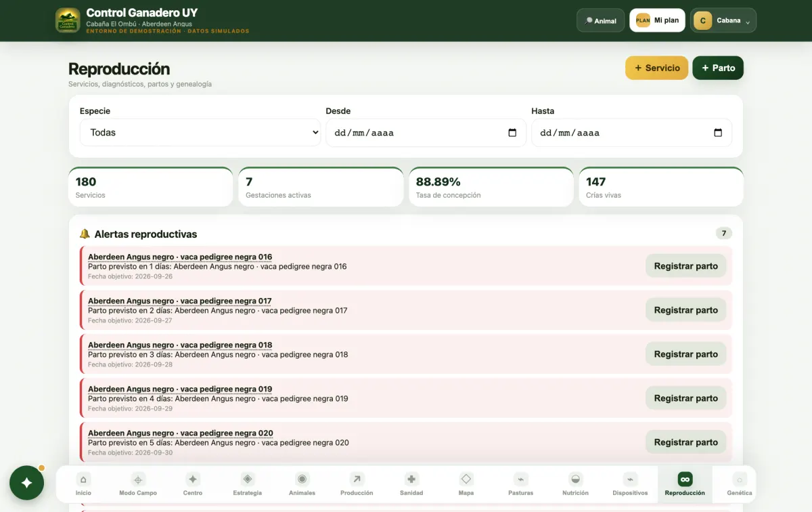The width and height of the screenshot is (812, 512).
Task: Click the alert count badge showing 7
Action: coord(723,234)
